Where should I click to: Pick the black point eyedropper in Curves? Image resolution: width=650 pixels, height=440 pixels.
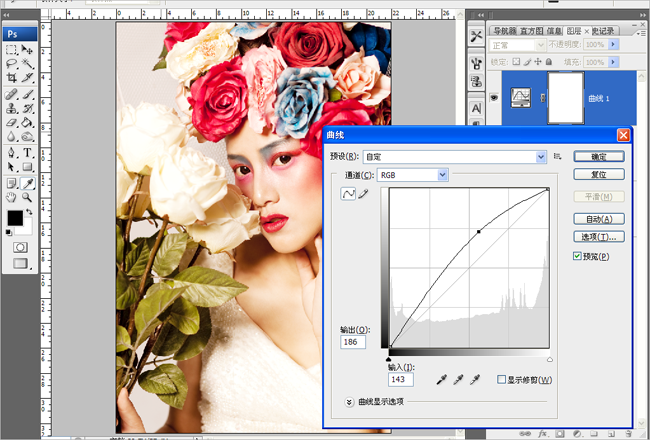click(x=441, y=379)
